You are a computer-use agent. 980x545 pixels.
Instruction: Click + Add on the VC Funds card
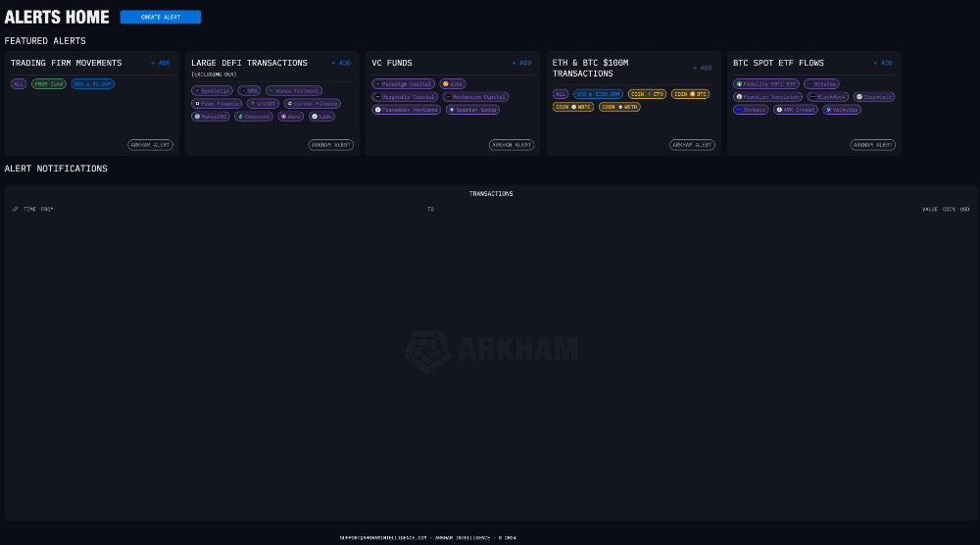(x=521, y=63)
